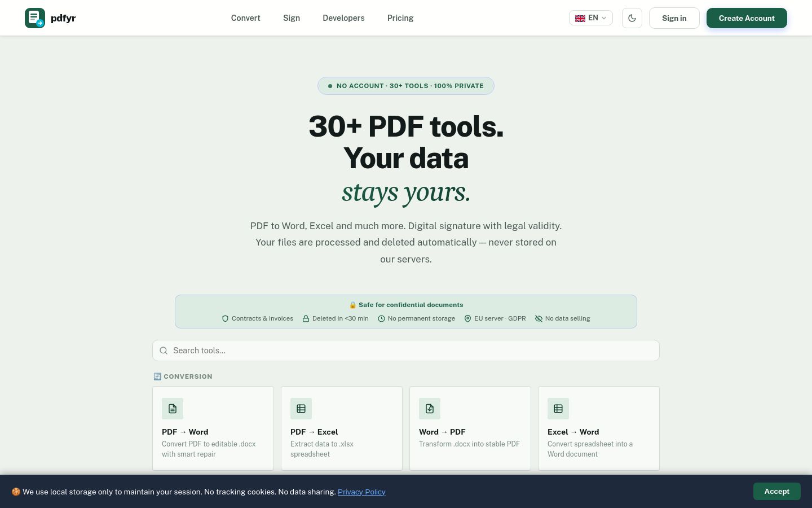Go to the Developers page
Viewport: 812px width, 508px height.
point(343,18)
